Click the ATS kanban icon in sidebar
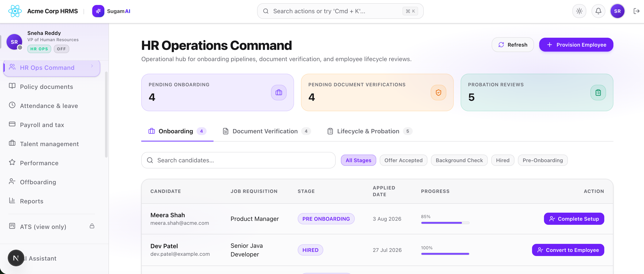Image resolution: width=644 pixels, height=274 pixels. (x=12, y=226)
